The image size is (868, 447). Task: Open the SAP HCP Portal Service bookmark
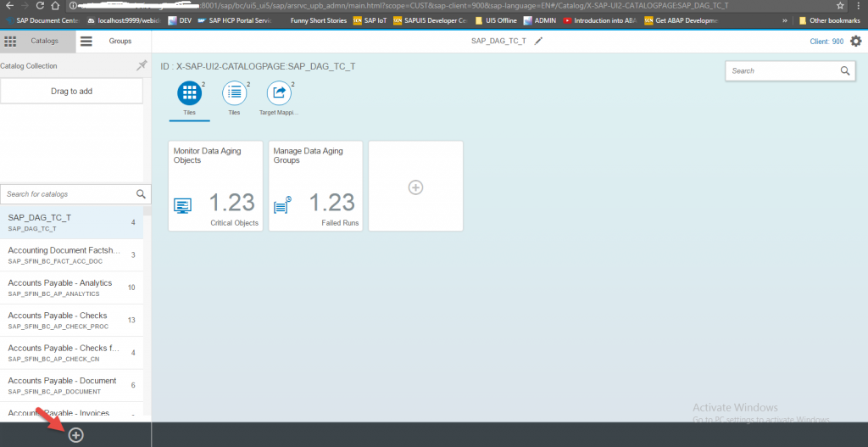[236, 20]
